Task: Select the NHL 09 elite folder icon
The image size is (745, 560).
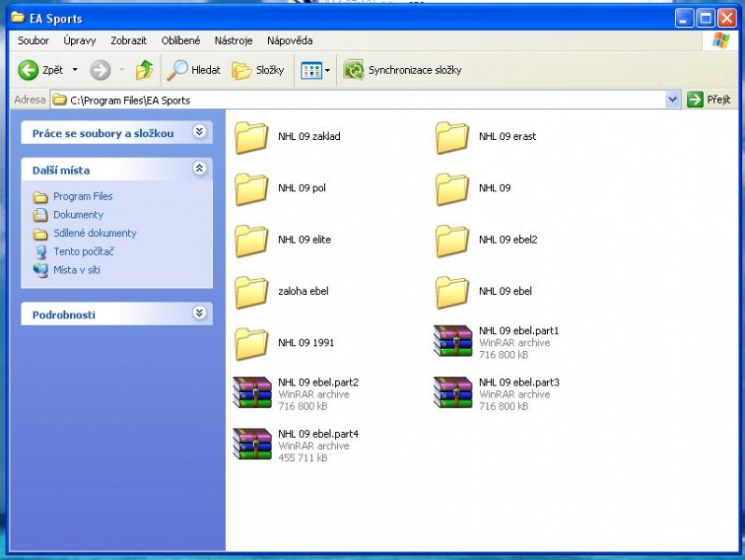Action: point(251,241)
